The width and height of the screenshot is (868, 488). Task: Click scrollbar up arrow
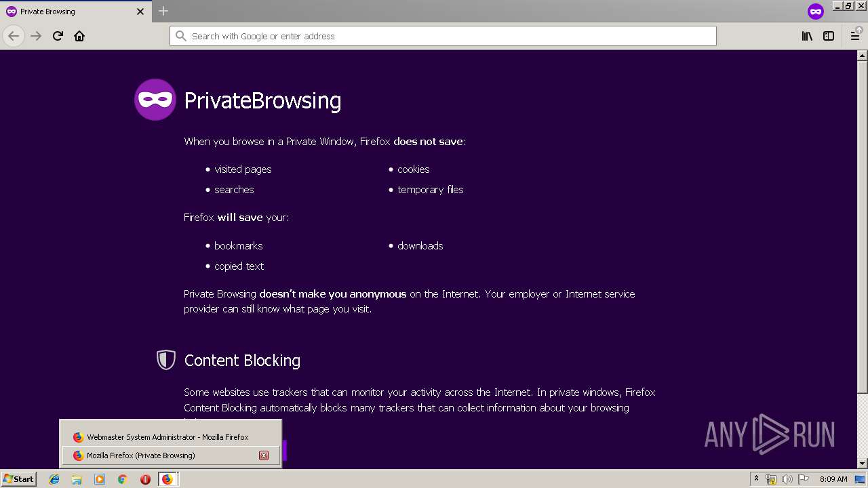[x=863, y=56]
